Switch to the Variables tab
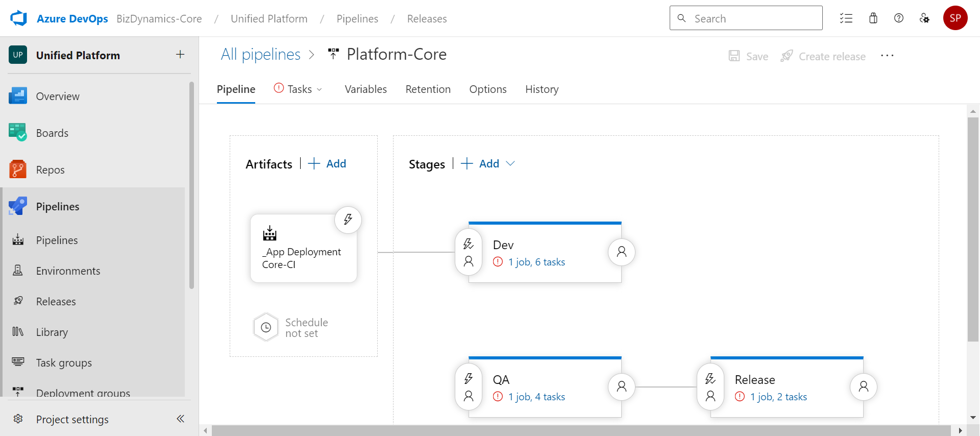 coord(366,89)
